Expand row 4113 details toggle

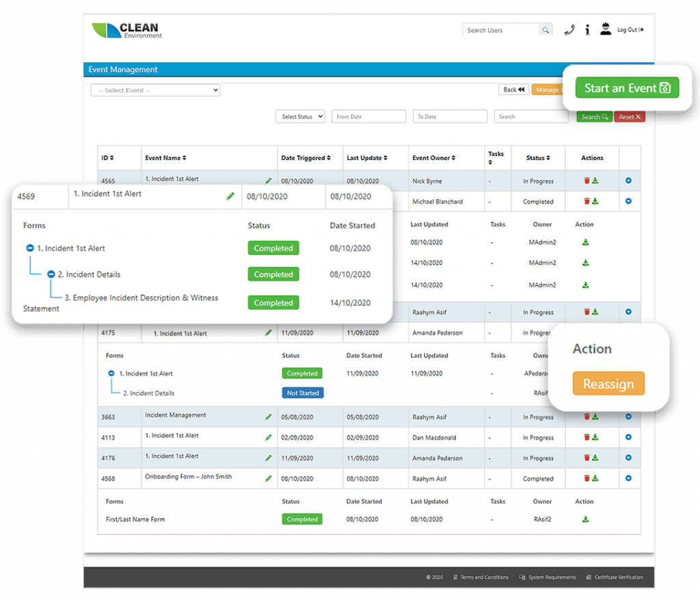click(x=628, y=437)
